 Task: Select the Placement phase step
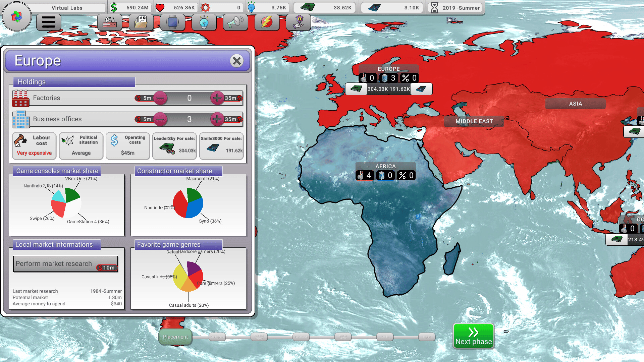point(175,337)
